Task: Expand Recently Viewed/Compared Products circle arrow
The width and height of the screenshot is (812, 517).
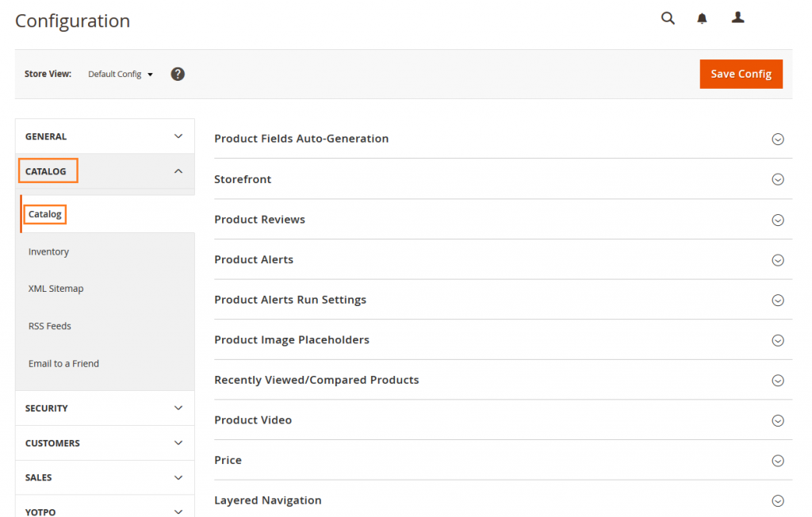Action: (x=778, y=381)
